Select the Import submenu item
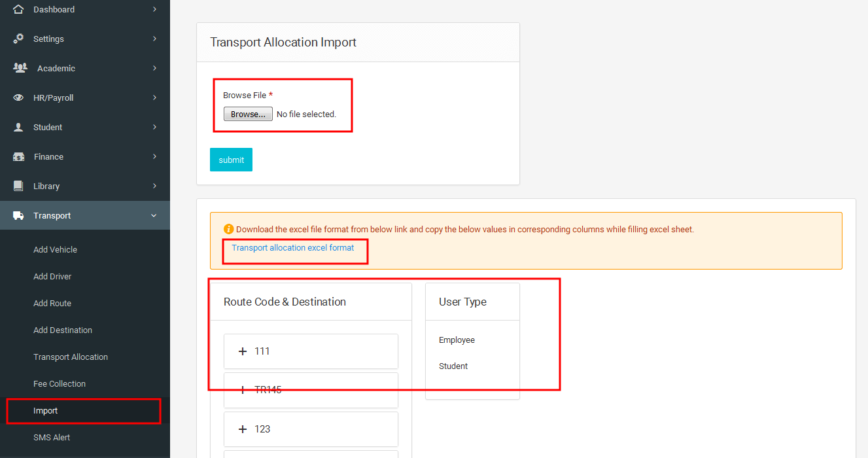868x458 pixels. coord(46,410)
